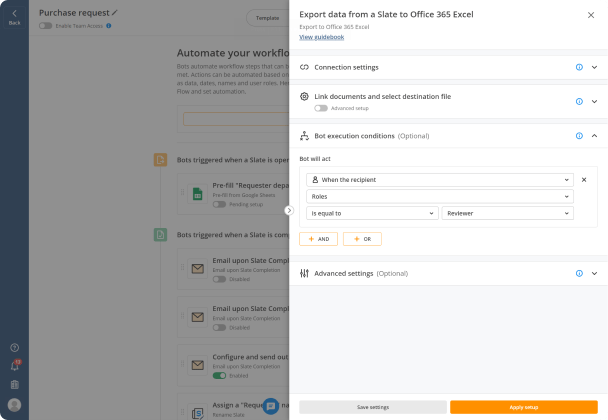Click Configure and send out drag handle
The height and width of the screenshot is (420, 608).
[x=182, y=364]
